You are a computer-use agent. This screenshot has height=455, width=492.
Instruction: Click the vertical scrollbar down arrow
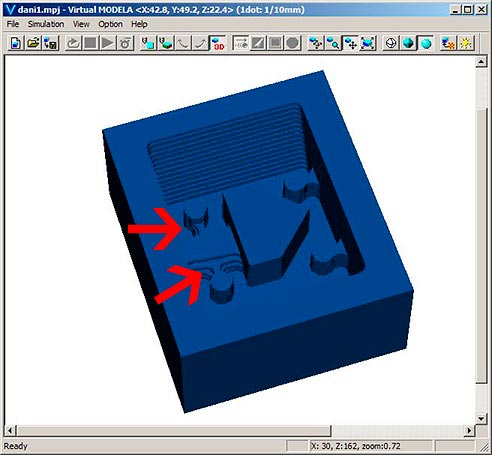click(x=481, y=418)
